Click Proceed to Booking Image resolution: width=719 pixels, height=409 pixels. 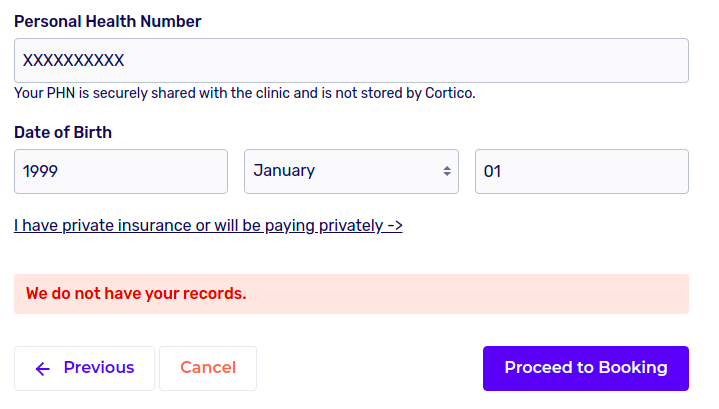[585, 368]
